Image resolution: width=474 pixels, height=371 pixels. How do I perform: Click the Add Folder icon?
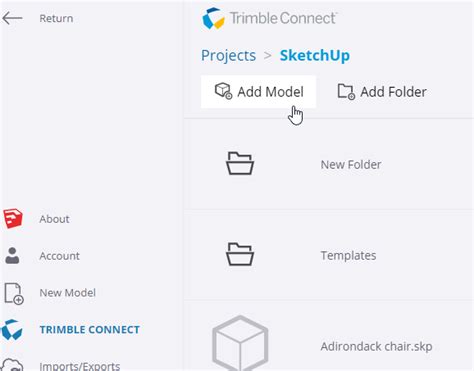[x=346, y=91]
